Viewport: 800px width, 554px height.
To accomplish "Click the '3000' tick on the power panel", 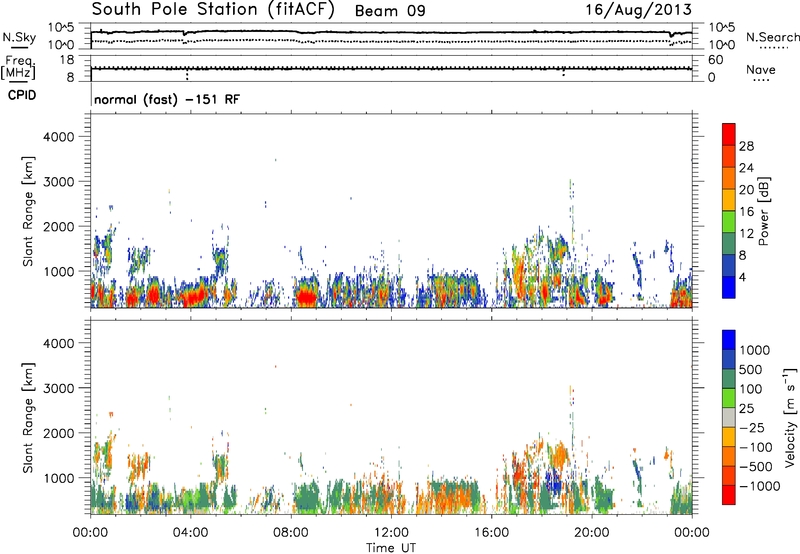I will coord(59,182).
